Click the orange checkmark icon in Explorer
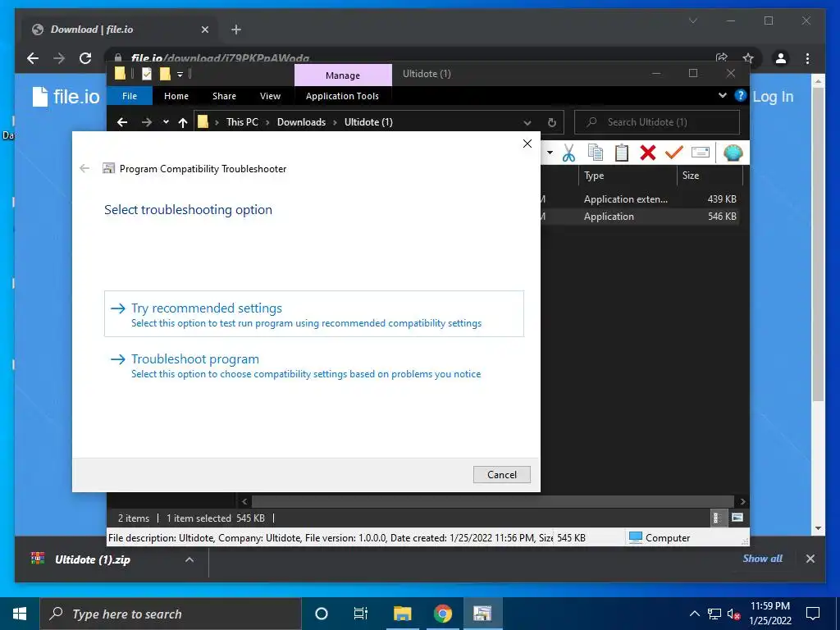Viewport: 840px width, 630px height. click(674, 153)
